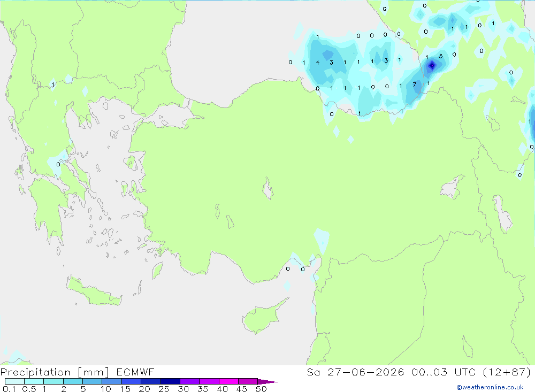535x392 pixels.
Task: Click the legend label '25'
Action: (x=164, y=389)
